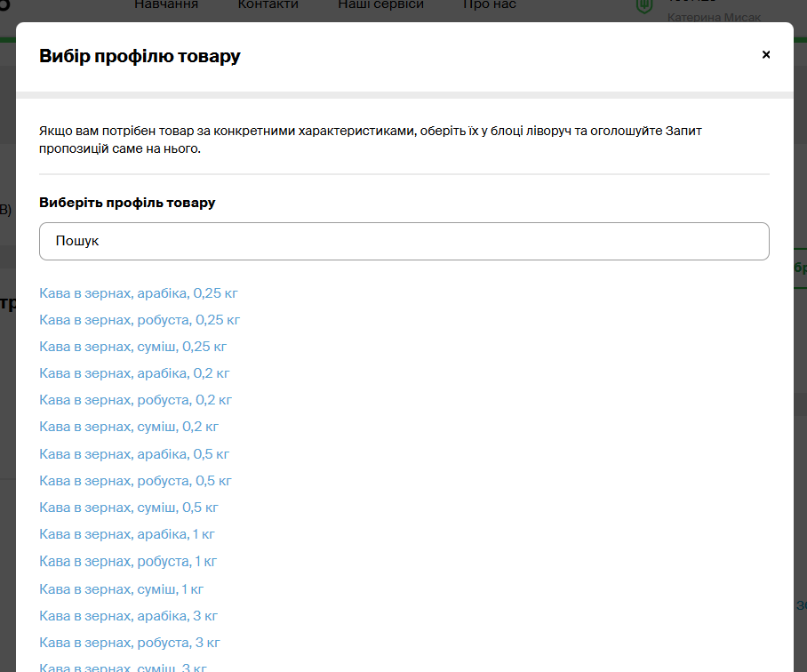This screenshot has height=672, width=807.
Task: Pick Кава в зернах, робуста, 0,5 кг
Action: [135, 480]
